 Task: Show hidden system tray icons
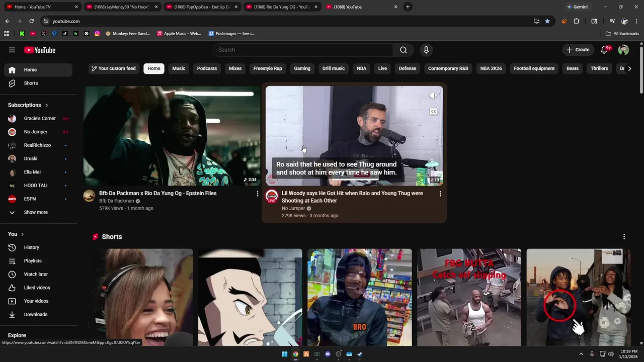click(581, 354)
